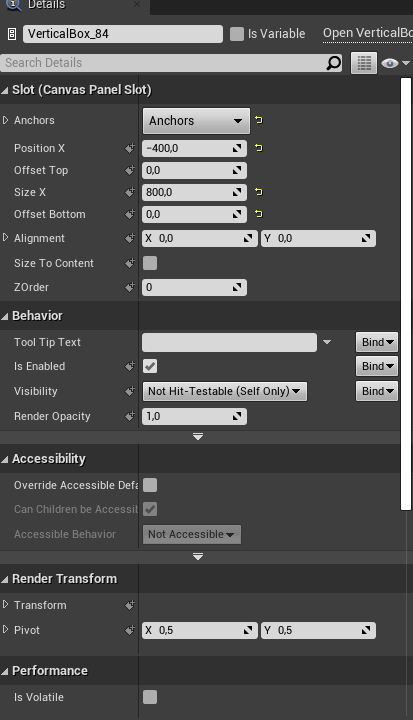This screenshot has height=720, width=413.
Task: Expand the Transform property row
Action: (x=6, y=605)
